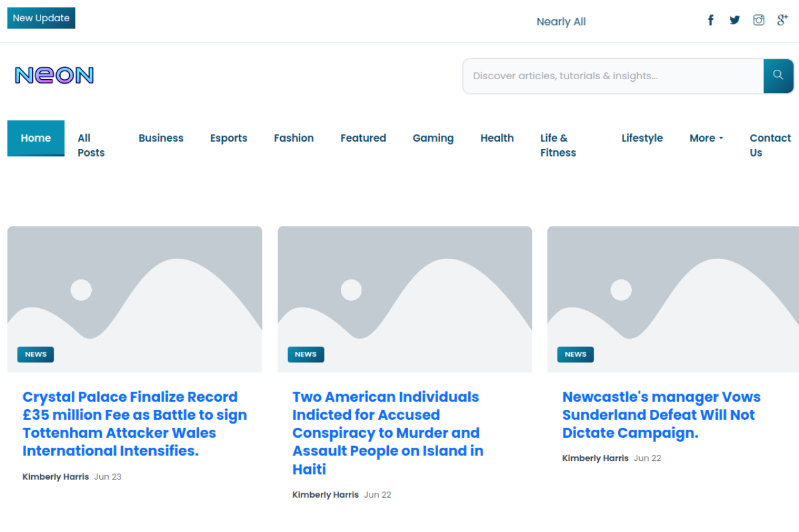Viewport: 799px width, 532px height.
Task: Click the Neon site logo
Action: [x=54, y=75]
